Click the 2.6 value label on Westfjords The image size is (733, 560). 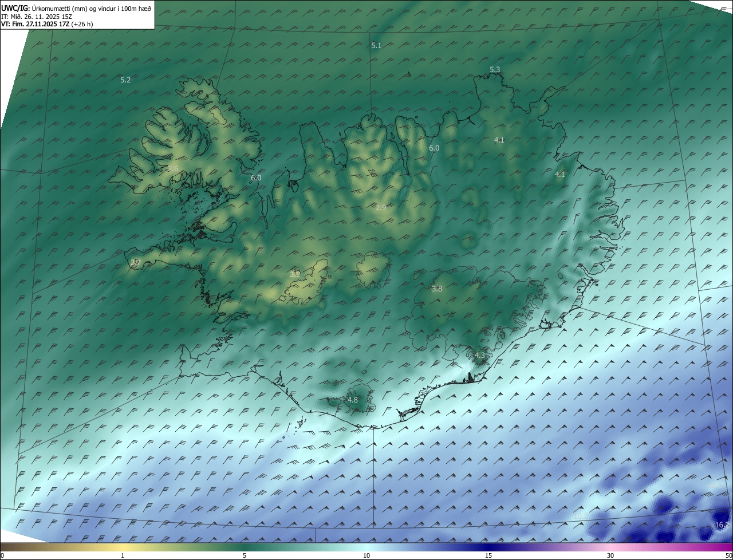pyautogui.click(x=174, y=168)
